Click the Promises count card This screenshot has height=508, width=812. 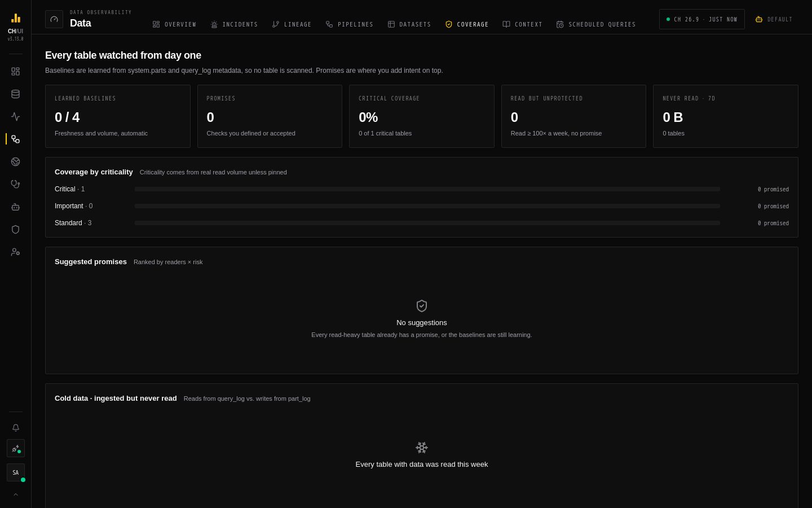tap(270, 116)
